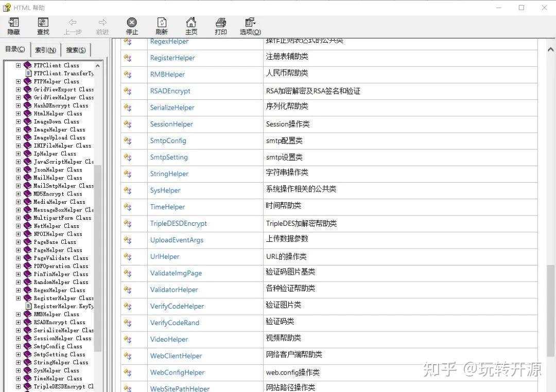Click the tree pane scroll-up arrow
Image resolution: width=556 pixels, height=392 pixels.
pos(97,65)
